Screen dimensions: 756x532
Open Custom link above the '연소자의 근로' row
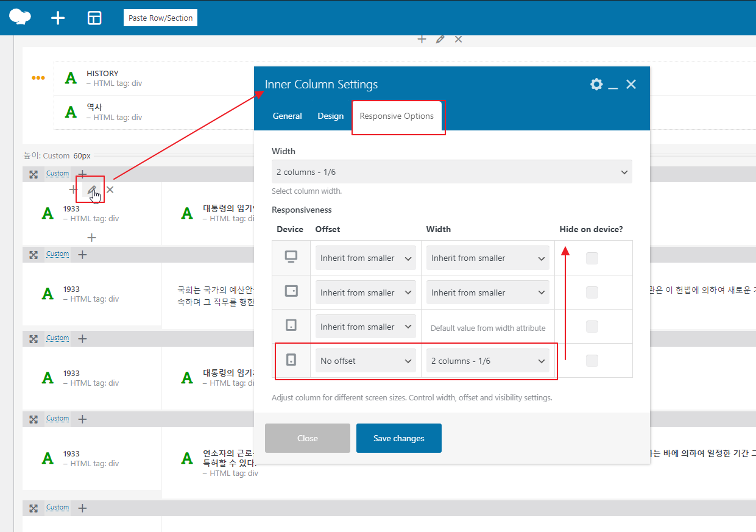point(58,418)
